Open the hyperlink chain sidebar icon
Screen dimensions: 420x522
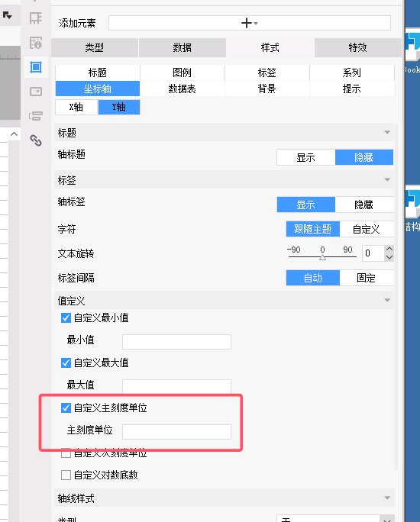click(x=36, y=140)
